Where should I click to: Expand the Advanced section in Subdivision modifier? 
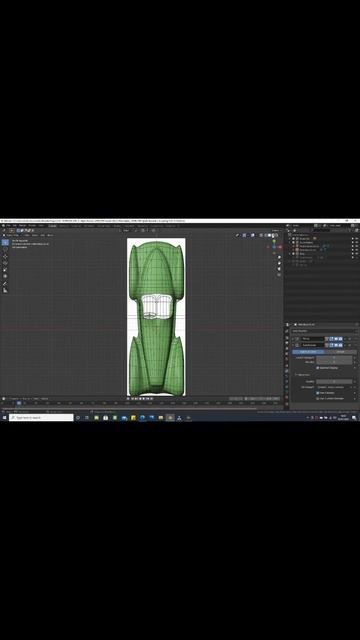pyautogui.click(x=302, y=375)
